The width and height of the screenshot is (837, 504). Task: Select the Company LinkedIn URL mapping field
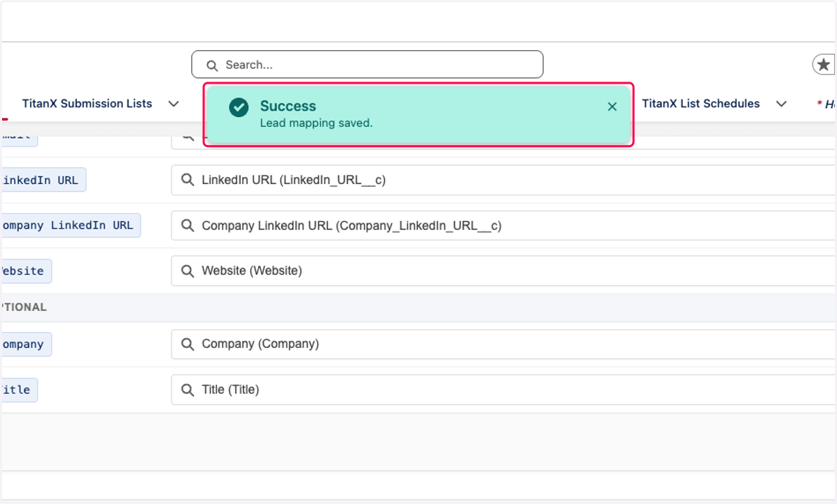(504, 225)
